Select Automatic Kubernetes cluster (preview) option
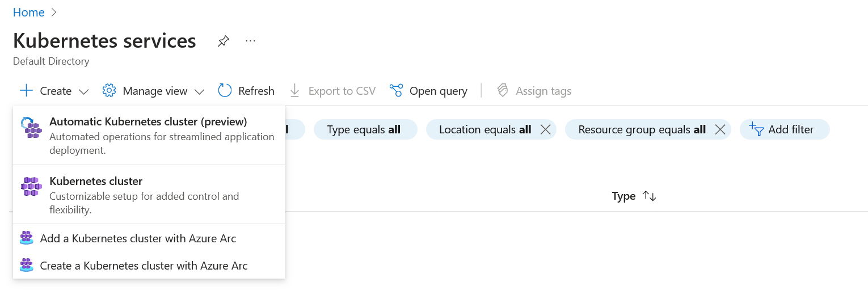This screenshot has height=307, width=868. click(x=148, y=121)
